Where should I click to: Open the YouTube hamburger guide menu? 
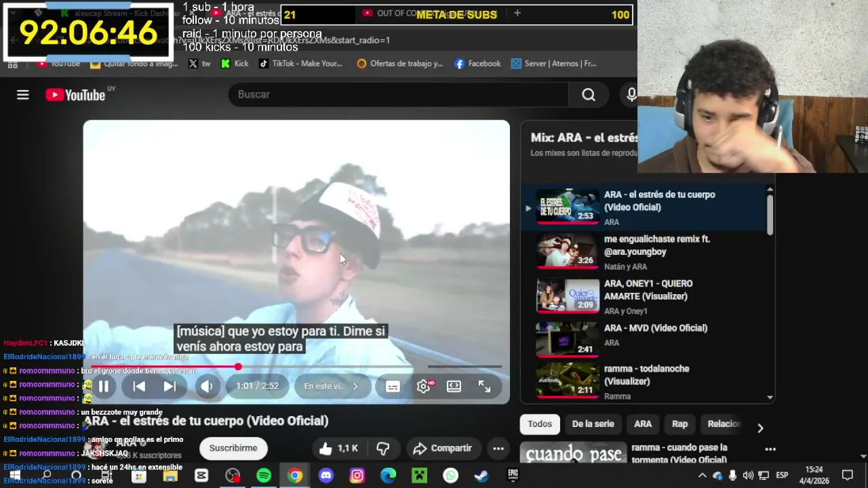pos(23,95)
